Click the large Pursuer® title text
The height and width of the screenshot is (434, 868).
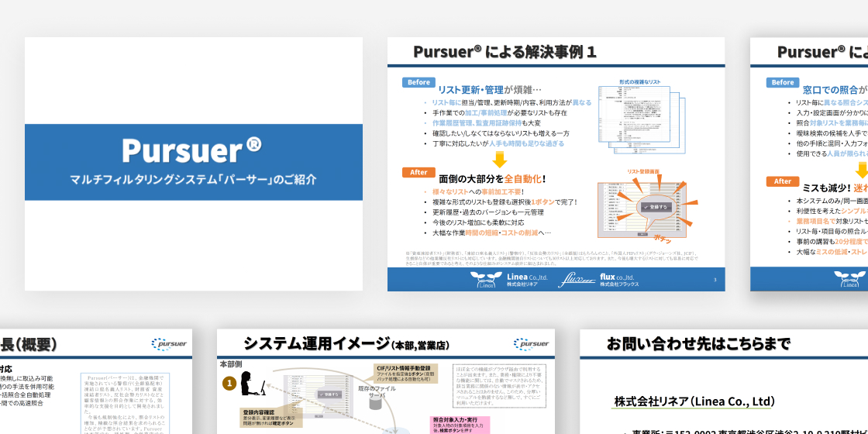click(x=191, y=149)
